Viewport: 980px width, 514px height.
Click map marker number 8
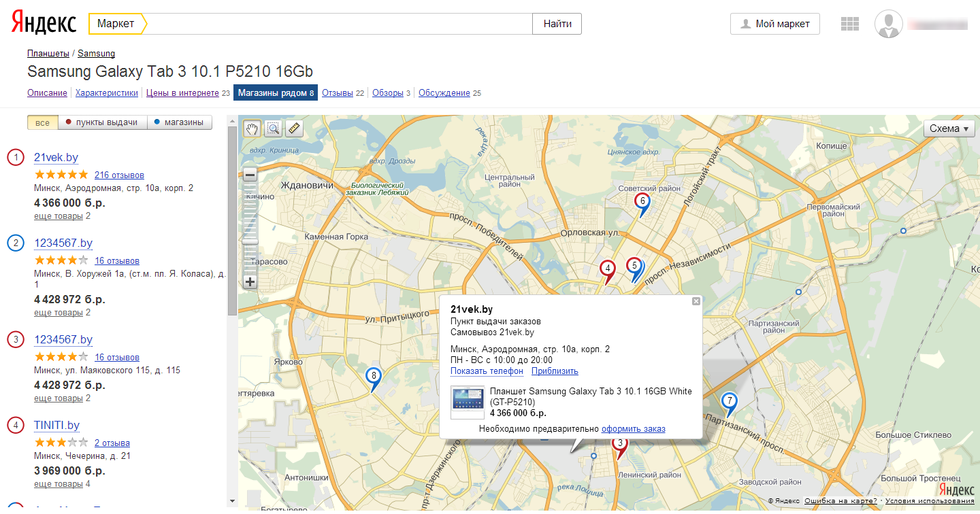373,375
